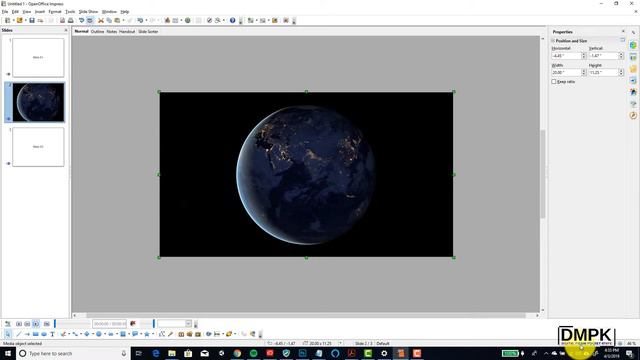Open Master Pages icon in sidebar
Screen dimensions: 640x360
click(x=633, y=57)
